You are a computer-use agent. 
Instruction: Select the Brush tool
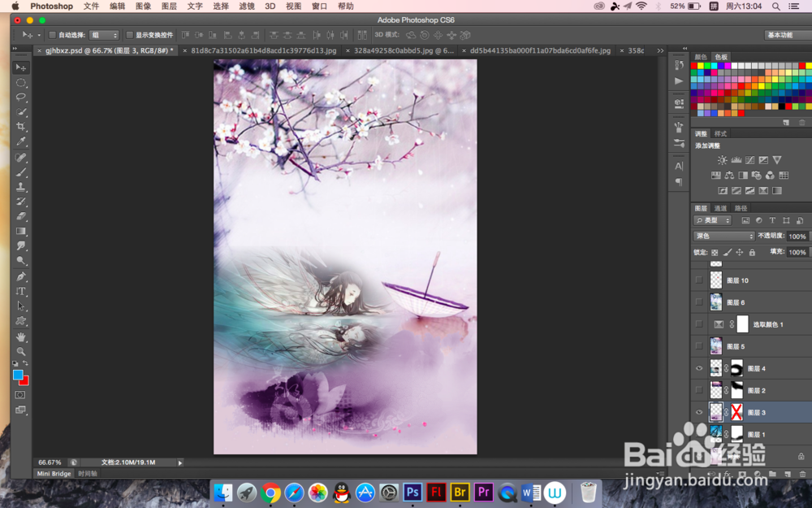21,172
